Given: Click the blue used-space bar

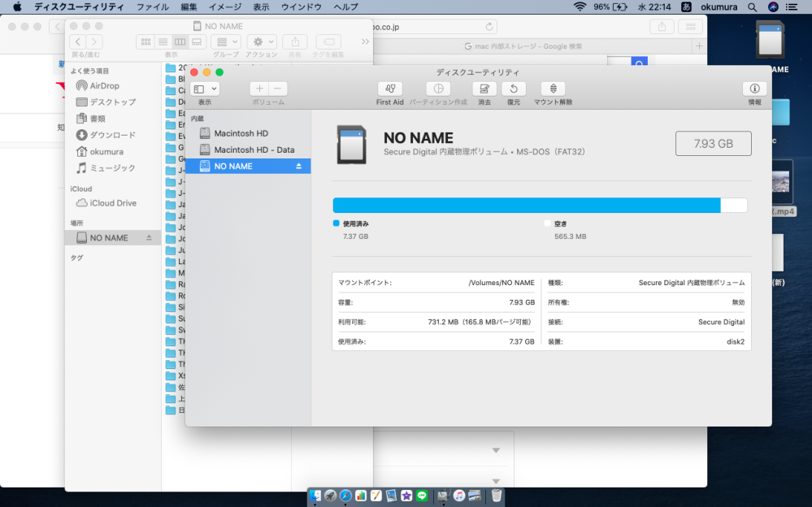Looking at the screenshot, I should coord(527,205).
